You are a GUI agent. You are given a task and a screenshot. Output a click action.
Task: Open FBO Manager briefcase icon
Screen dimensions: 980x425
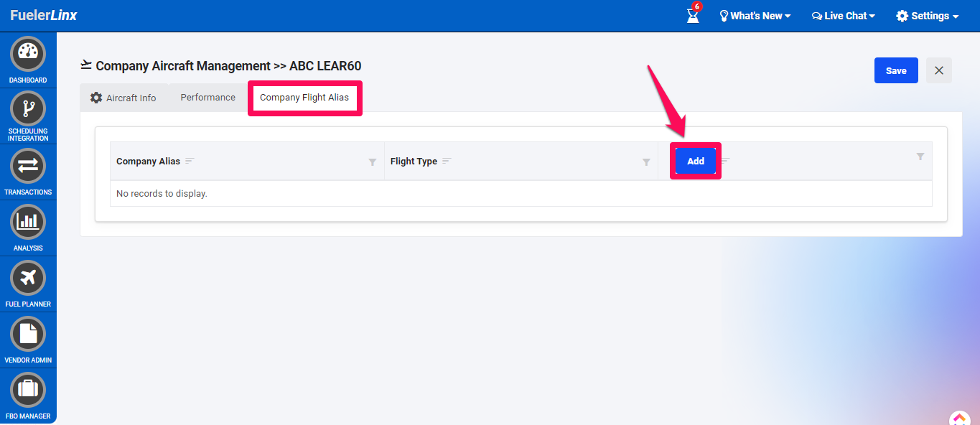(x=28, y=390)
